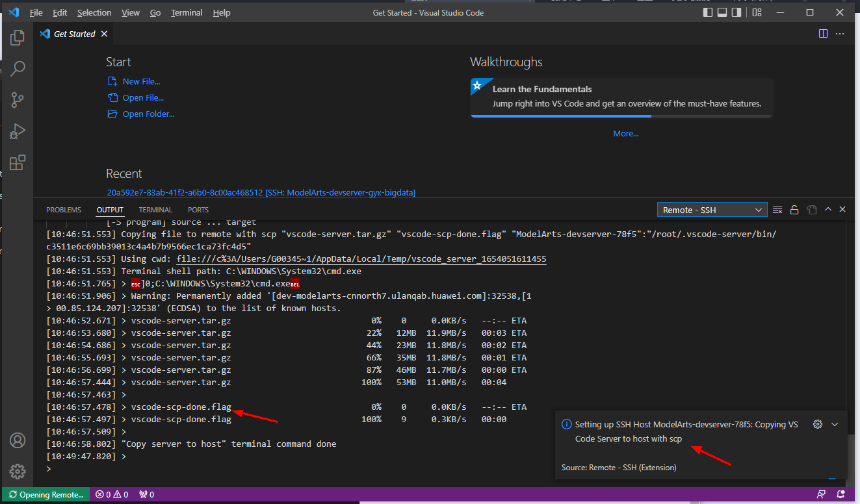Open the Customize Layout control
The image size is (860, 504).
pos(757,12)
